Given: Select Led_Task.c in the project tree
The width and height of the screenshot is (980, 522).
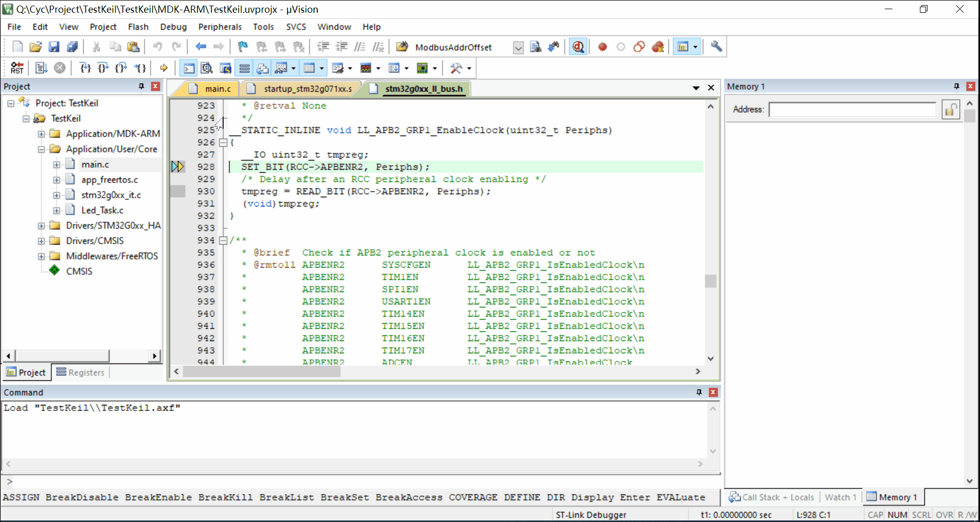Looking at the screenshot, I should pyautogui.click(x=102, y=210).
